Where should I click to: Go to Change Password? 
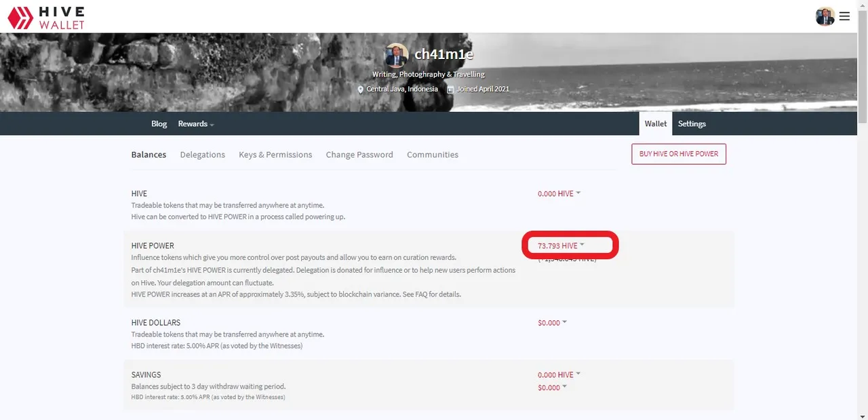[x=359, y=154]
